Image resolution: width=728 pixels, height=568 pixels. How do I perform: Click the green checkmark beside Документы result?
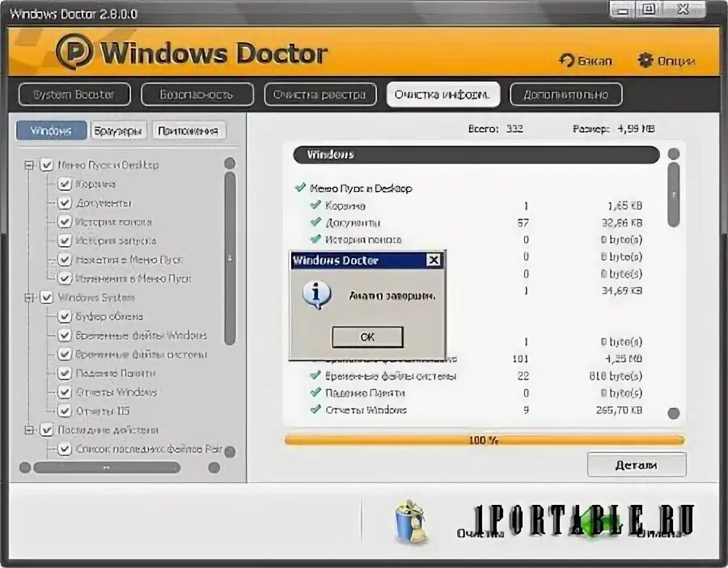coord(315,222)
